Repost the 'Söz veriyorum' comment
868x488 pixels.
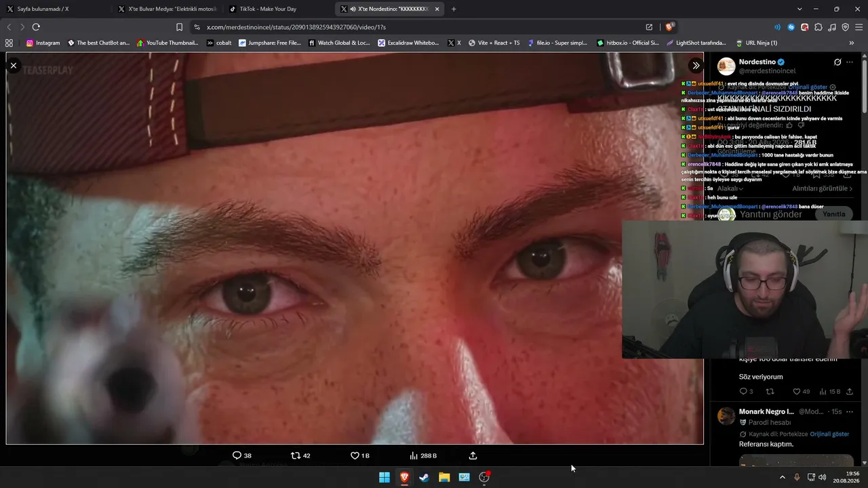pyautogui.click(x=770, y=392)
